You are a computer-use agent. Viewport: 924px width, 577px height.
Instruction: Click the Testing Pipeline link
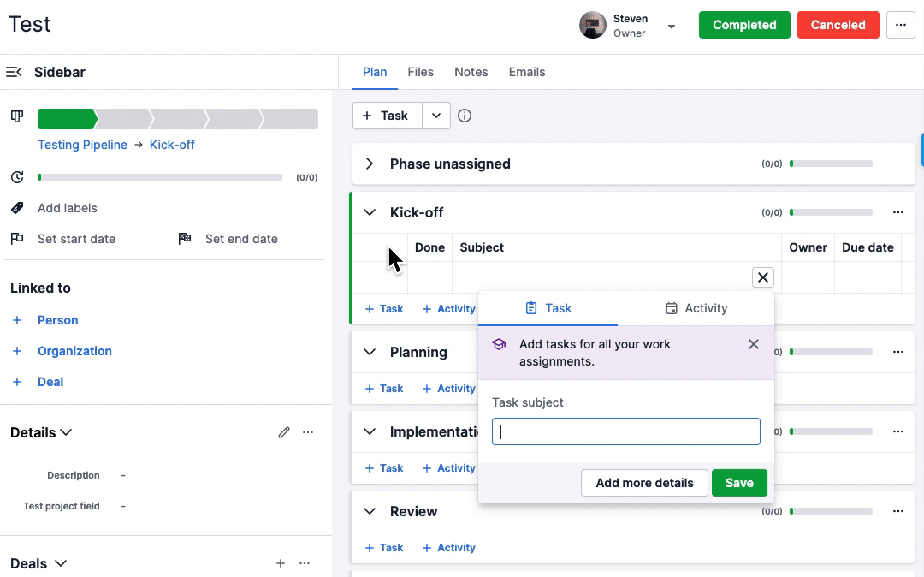(82, 145)
